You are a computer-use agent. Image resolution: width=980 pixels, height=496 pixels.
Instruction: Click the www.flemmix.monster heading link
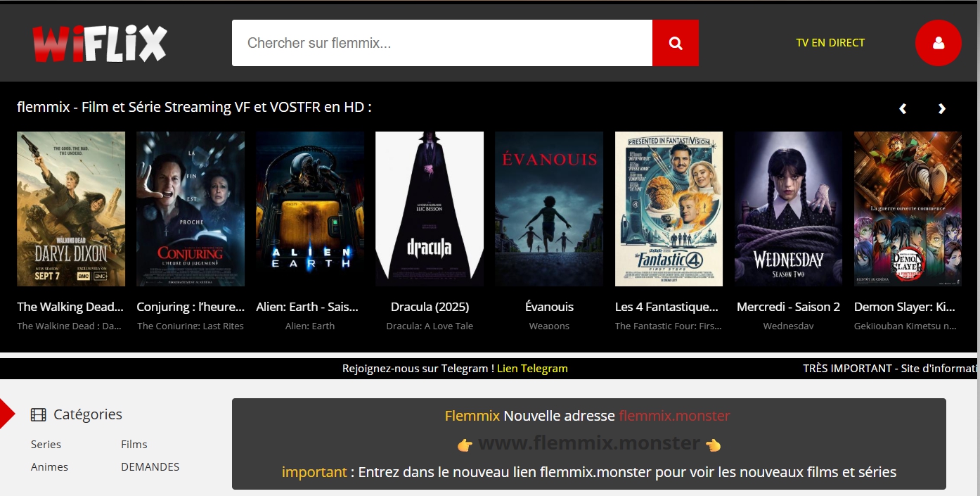point(589,443)
